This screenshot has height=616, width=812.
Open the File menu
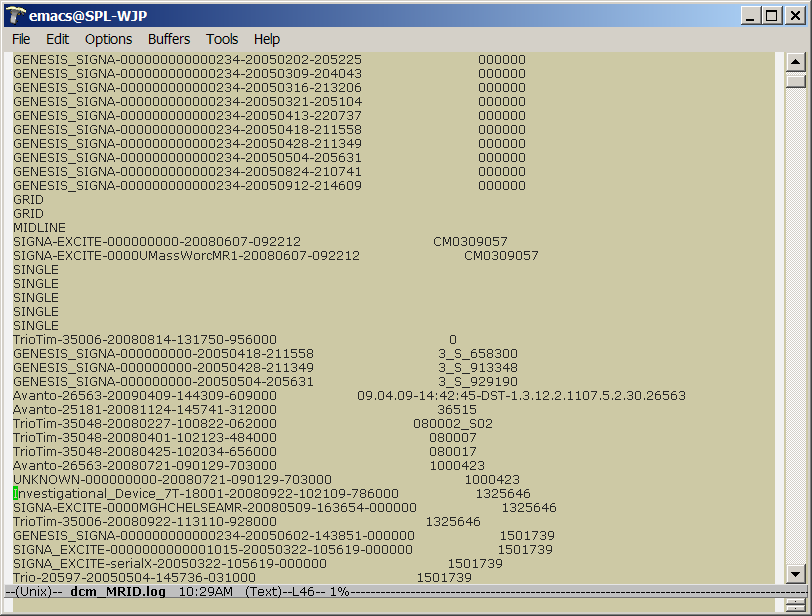[x=20, y=39]
